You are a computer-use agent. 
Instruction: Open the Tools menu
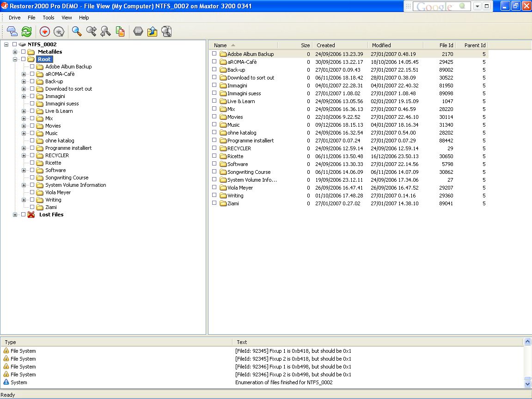(x=49, y=18)
